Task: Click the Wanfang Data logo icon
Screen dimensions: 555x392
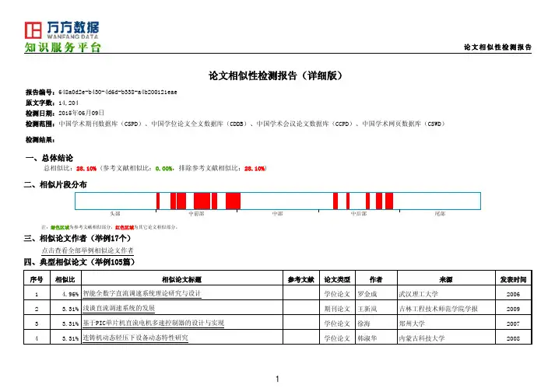Action: pyautogui.click(x=33, y=30)
